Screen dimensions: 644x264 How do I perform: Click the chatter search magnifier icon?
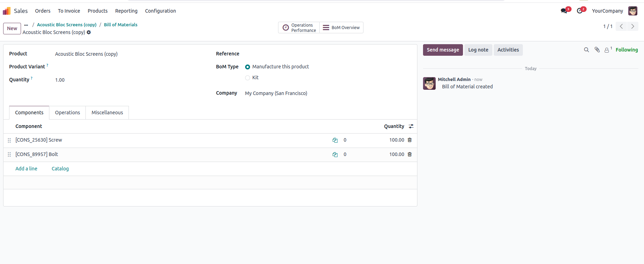pyautogui.click(x=586, y=50)
